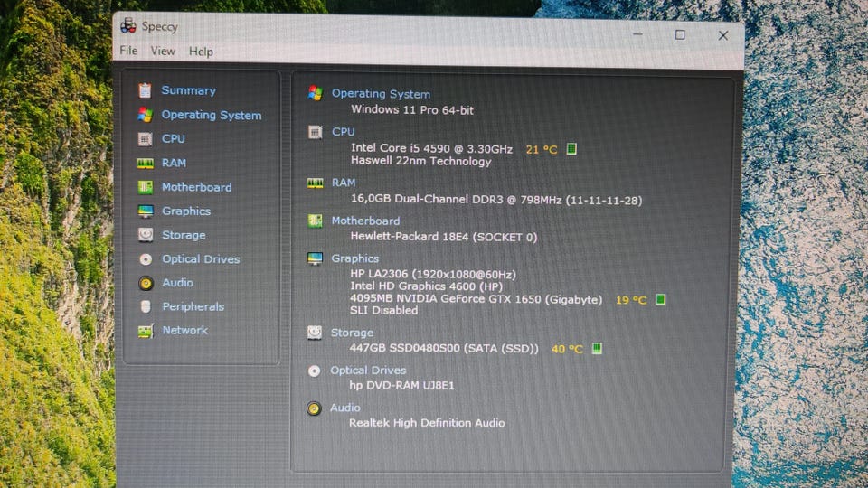
Task: Open the Help menu
Action: (201, 52)
